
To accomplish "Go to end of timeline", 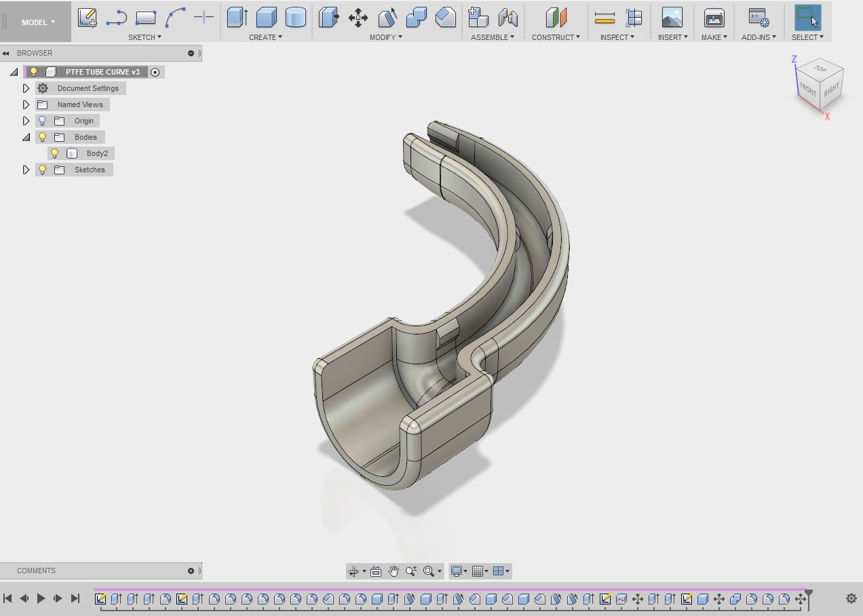I will (75, 598).
